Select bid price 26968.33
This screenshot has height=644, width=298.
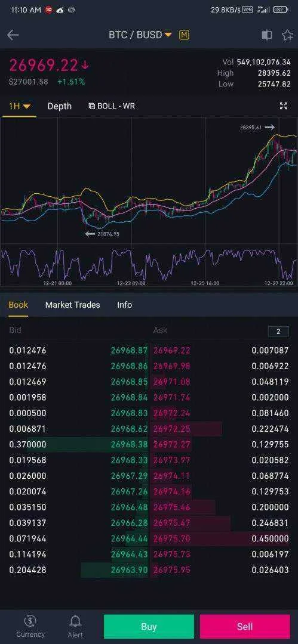129,460
